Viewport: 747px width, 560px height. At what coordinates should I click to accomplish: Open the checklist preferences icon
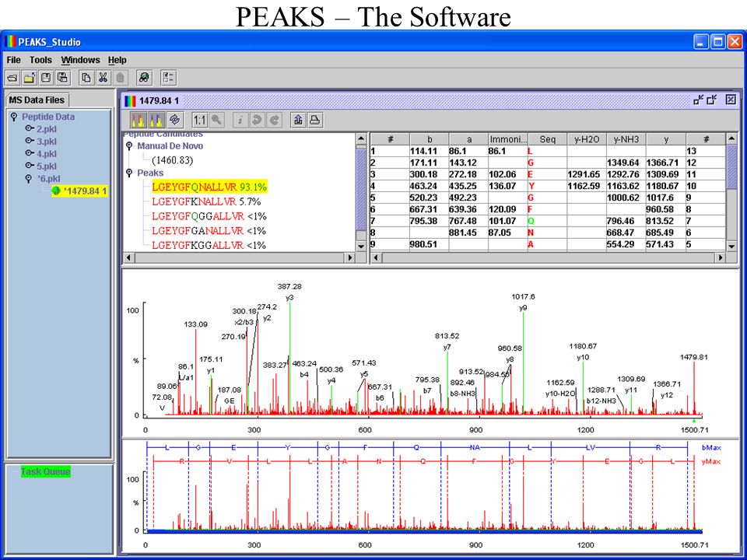pos(168,78)
